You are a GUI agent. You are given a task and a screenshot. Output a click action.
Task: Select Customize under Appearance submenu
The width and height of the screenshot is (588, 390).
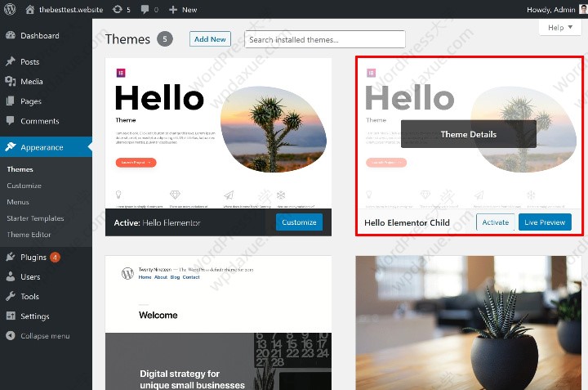24,186
